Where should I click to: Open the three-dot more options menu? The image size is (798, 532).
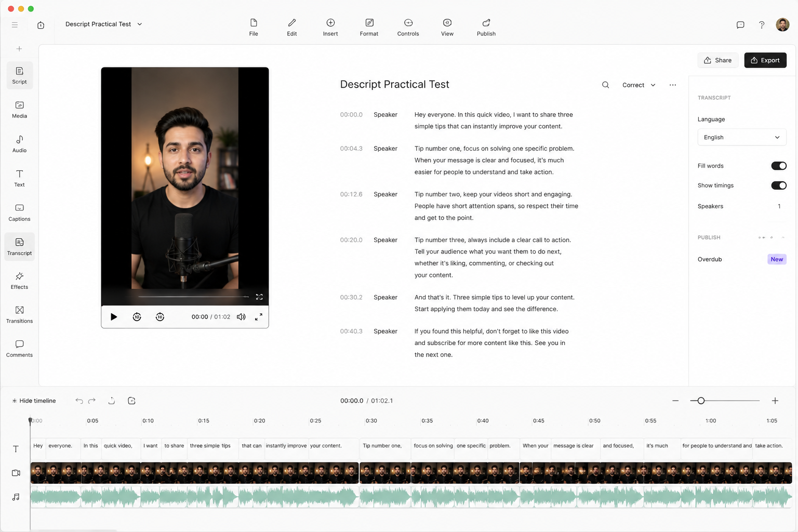pos(673,85)
